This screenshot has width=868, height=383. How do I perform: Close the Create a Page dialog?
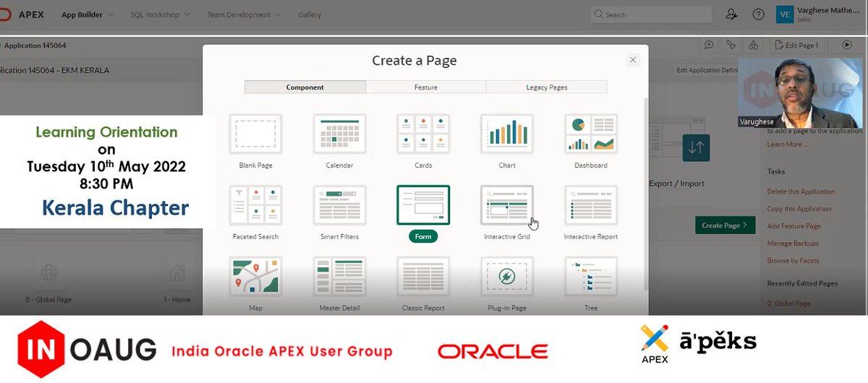coord(633,60)
